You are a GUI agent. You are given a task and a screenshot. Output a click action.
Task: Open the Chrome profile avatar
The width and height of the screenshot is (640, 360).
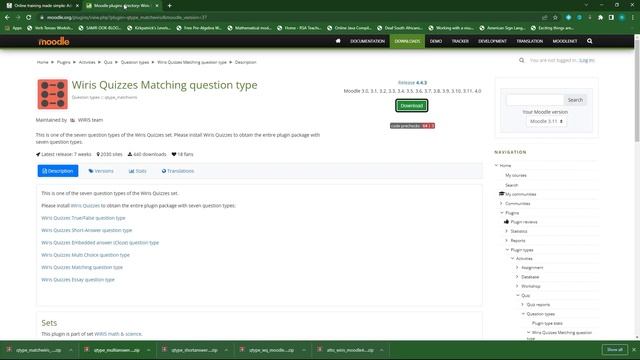(x=622, y=18)
